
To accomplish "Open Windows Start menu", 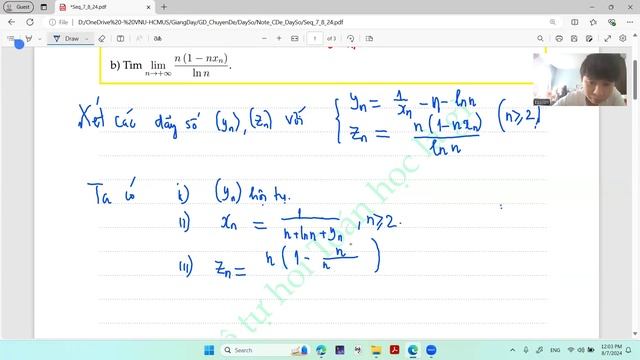I will (209, 350).
